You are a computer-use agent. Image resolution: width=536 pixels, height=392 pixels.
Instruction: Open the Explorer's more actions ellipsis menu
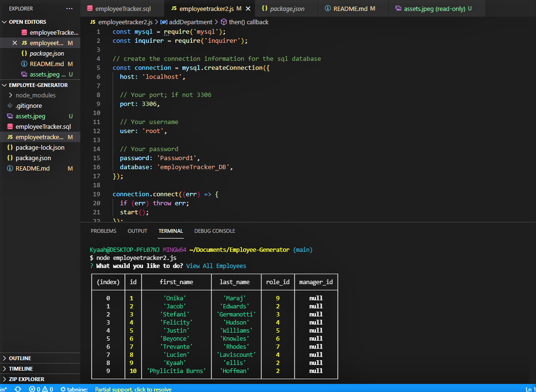69,9
